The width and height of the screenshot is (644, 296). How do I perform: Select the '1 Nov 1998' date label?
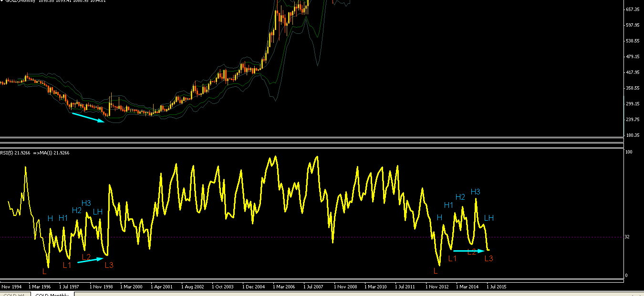pos(101,287)
